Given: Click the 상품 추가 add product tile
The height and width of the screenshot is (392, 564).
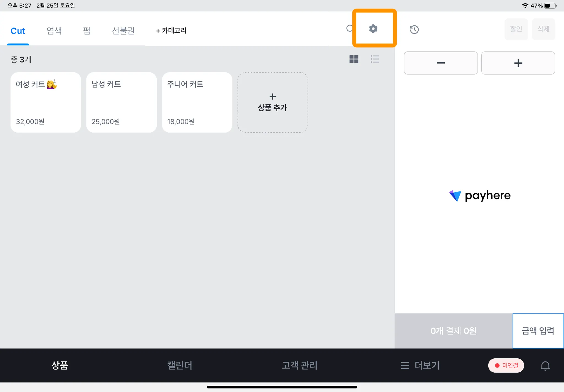Looking at the screenshot, I should point(273,102).
